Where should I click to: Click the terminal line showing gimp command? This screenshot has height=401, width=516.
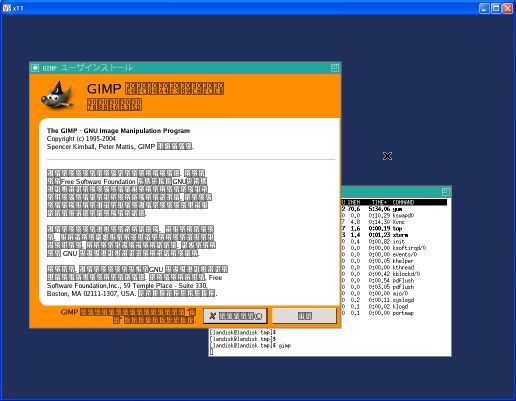(x=250, y=346)
